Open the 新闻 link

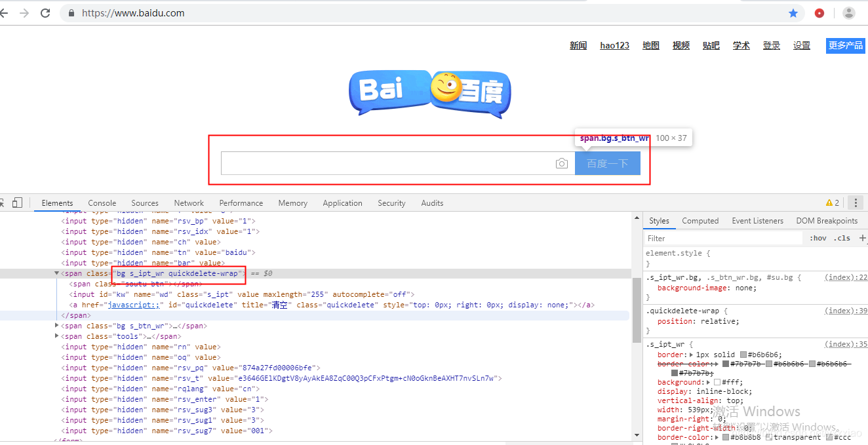[x=578, y=45]
